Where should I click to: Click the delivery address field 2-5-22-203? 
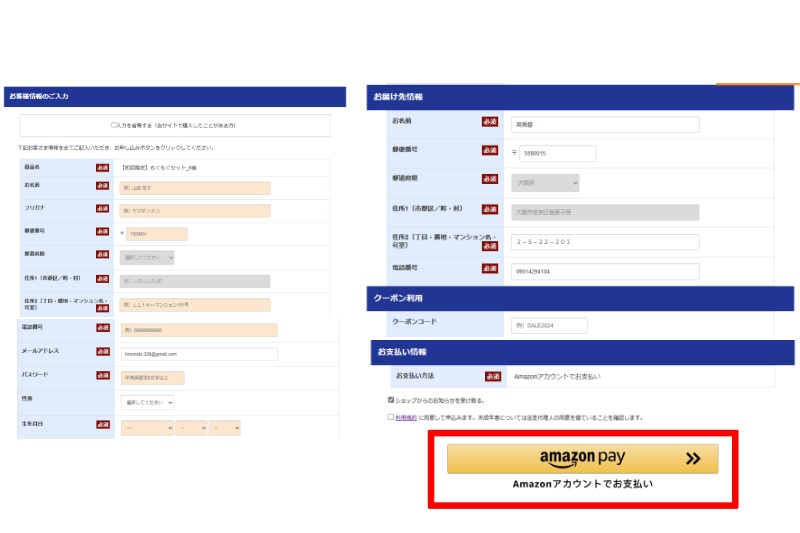605,242
